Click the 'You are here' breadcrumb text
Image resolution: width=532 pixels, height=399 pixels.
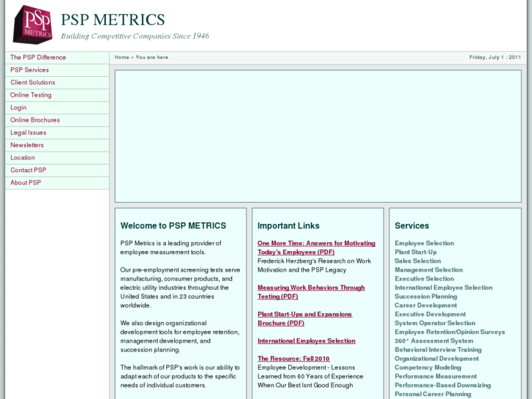click(152, 57)
